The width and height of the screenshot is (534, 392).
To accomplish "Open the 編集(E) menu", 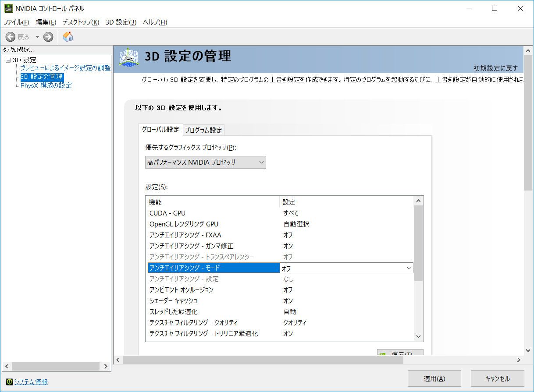I will click(x=46, y=22).
